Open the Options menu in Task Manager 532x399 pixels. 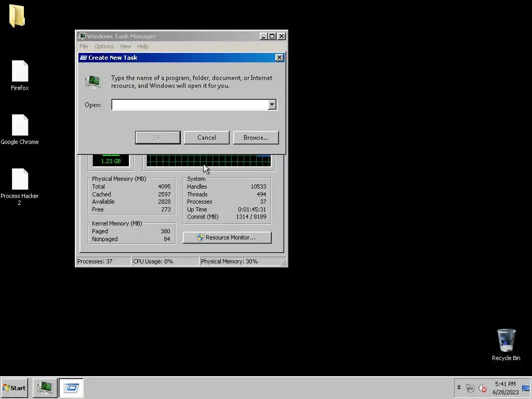point(104,46)
